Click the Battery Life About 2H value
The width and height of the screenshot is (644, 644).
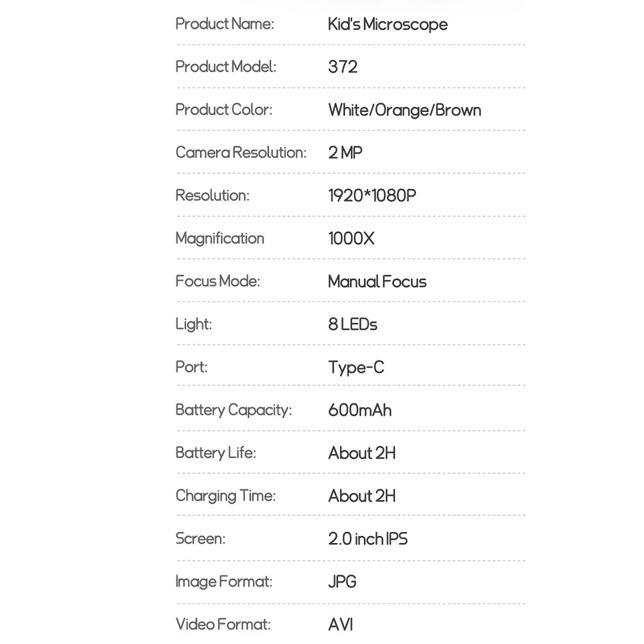tap(362, 453)
